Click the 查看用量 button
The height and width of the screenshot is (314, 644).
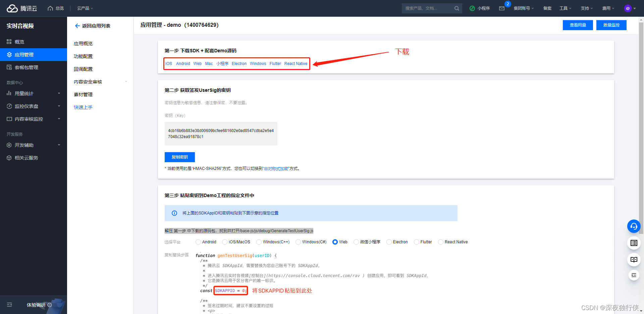[x=578, y=25]
